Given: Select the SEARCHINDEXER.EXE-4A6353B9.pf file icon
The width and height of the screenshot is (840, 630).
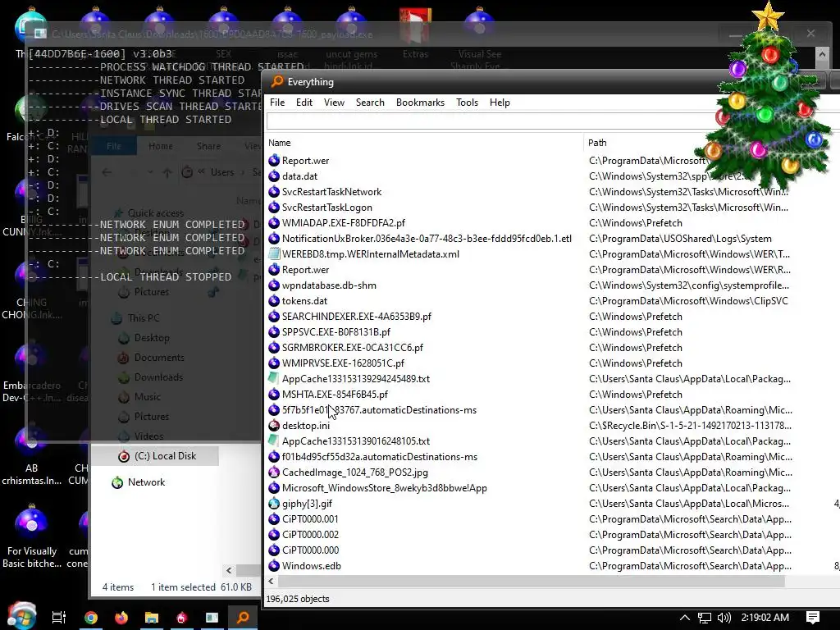Looking at the screenshot, I should click(x=274, y=317).
